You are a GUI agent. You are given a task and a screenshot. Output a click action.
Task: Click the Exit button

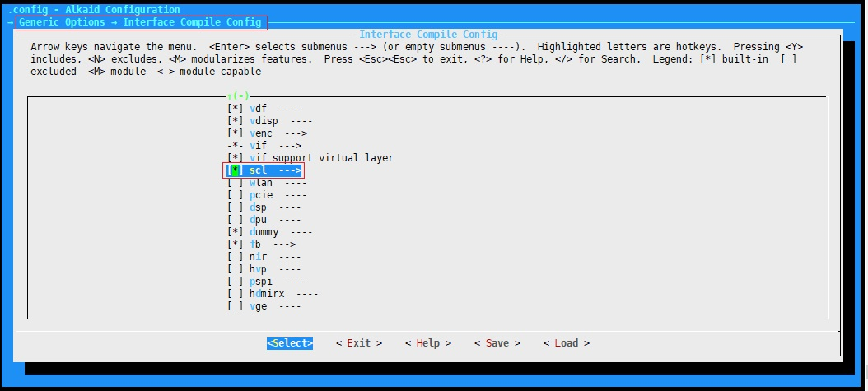coord(359,343)
